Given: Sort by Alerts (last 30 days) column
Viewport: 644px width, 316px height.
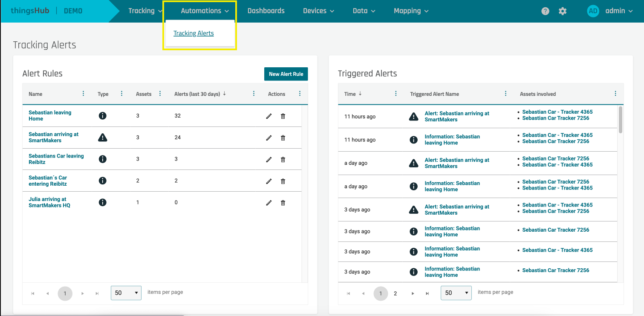Looking at the screenshot, I should point(197,94).
